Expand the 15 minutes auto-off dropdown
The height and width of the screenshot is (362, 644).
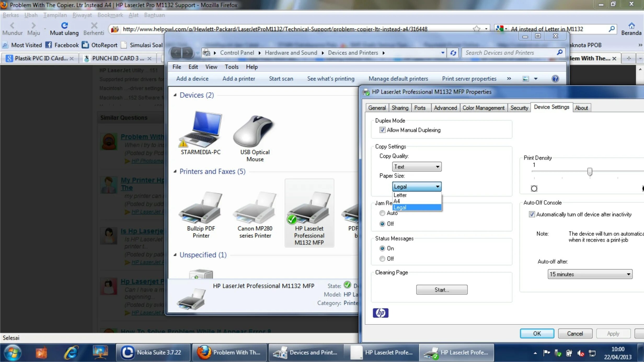(590, 274)
